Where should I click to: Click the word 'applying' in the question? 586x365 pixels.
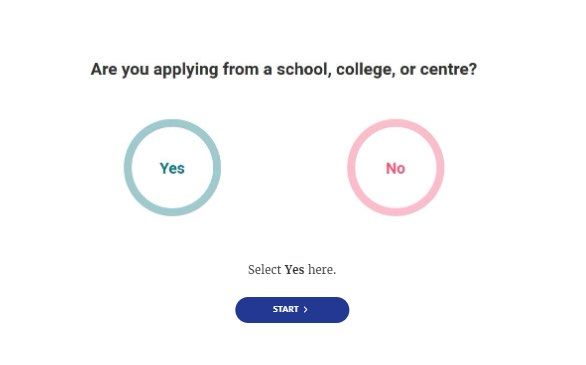pos(186,70)
